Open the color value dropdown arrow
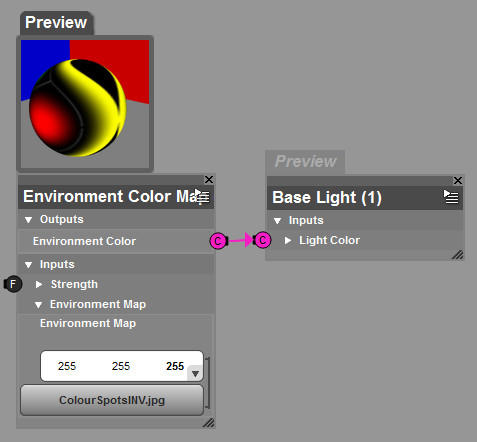Image resolution: width=477 pixels, height=442 pixels. tap(195, 373)
